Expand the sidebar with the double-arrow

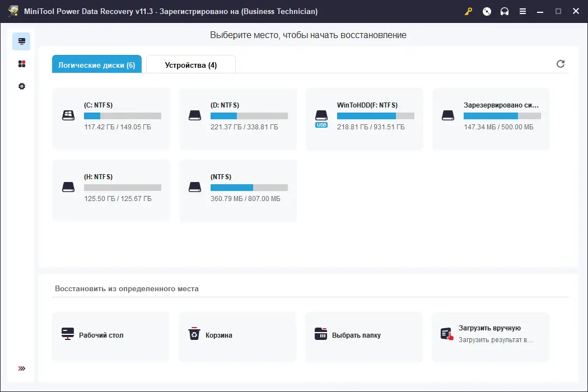pyautogui.click(x=21, y=368)
